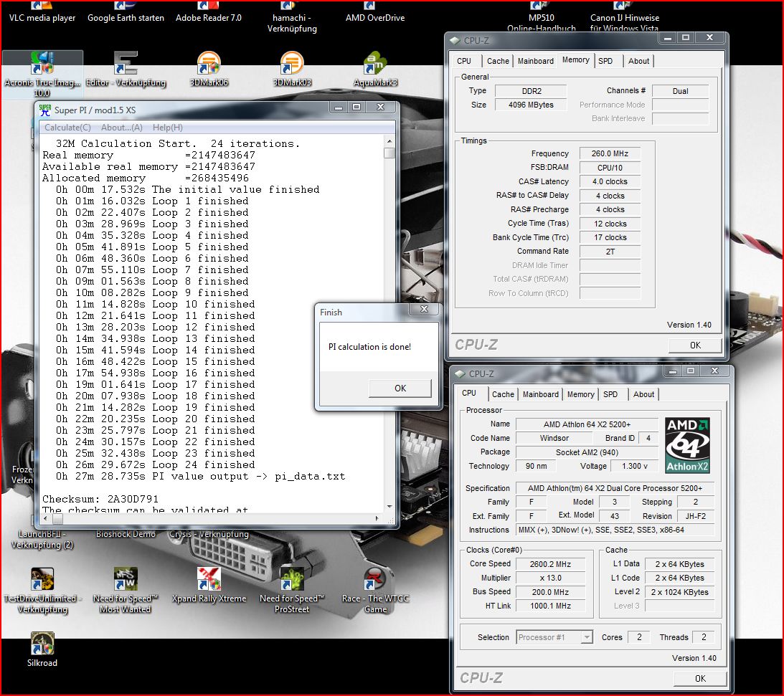The image size is (784, 696).
Task: Click the Loop 24 finished line
Action: pos(156,464)
